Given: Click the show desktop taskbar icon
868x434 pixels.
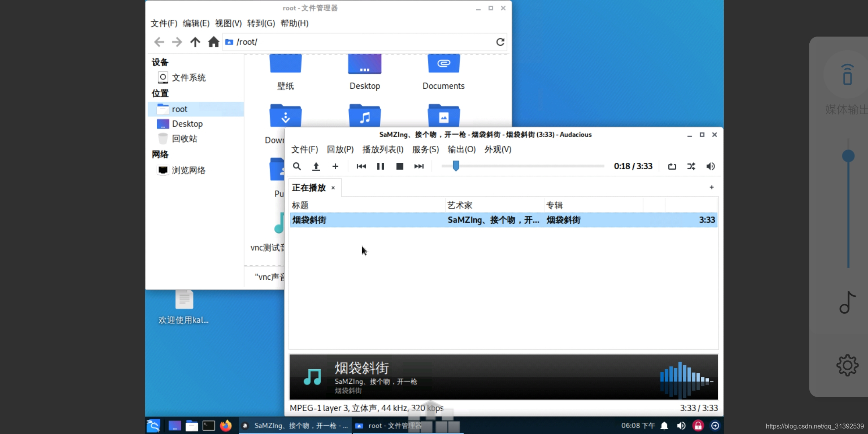Looking at the screenshot, I should (174, 426).
